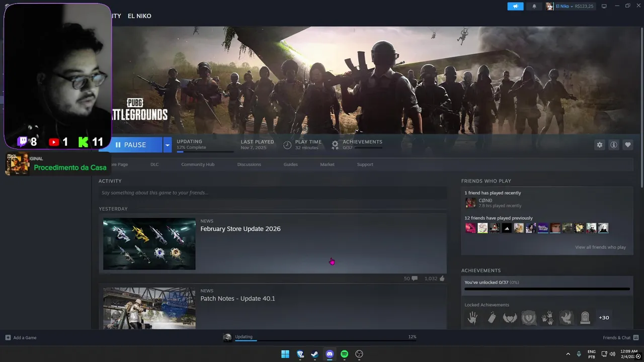The height and width of the screenshot is (362, 644).
Task: Open the three hands locked achievement
Action: 547,318
